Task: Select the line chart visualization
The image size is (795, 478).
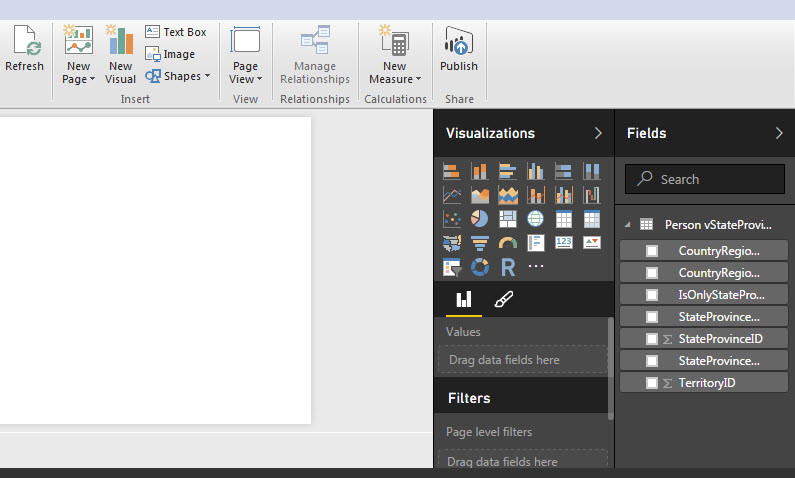Action: pyautogui.click(x=452, y=195)
